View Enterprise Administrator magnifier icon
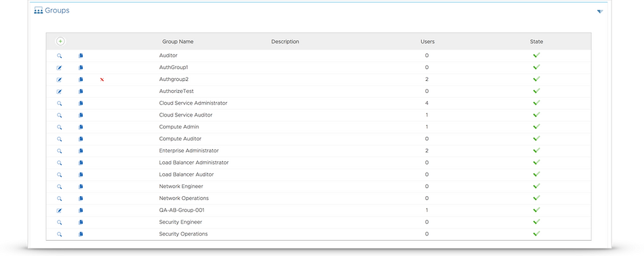 (x=59, y=151)
